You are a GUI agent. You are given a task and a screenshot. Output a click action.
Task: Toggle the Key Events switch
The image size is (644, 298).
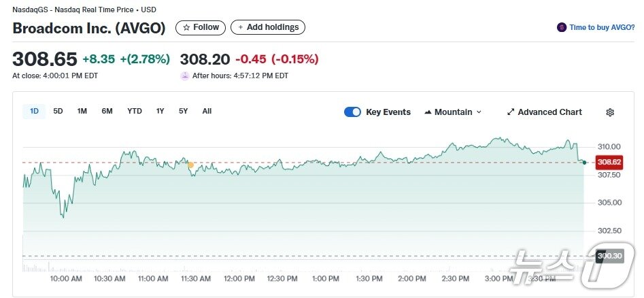coord(352,112)
